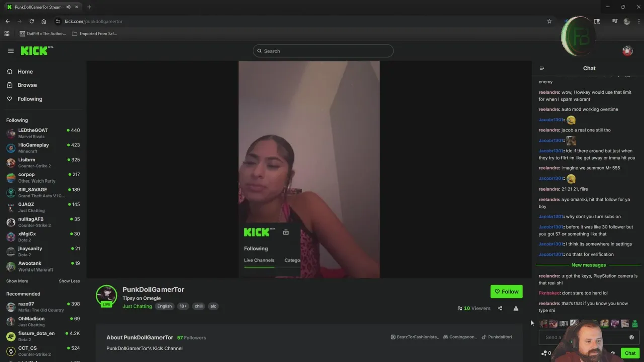This screenshot has width=644, height=362.
Task: Open LEDtheGOAT channel
Action: (43, 133)
